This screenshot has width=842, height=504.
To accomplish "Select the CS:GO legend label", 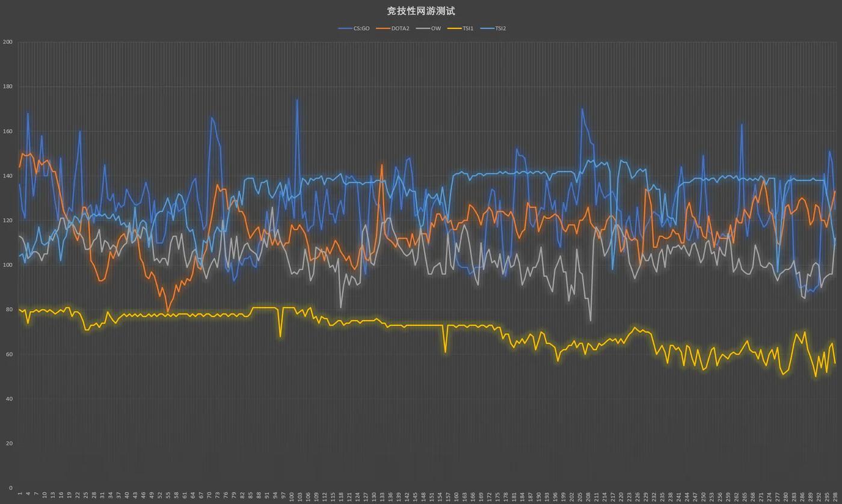I will pos(361,28).
